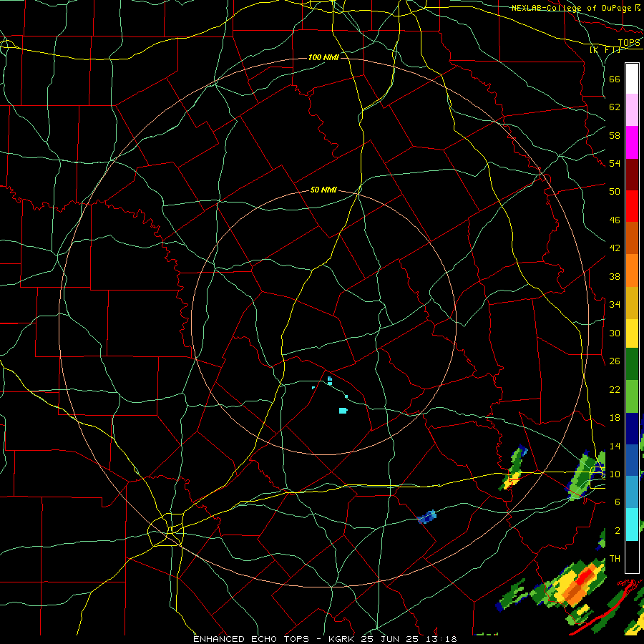Click the legend value "18"

[615, 418]
